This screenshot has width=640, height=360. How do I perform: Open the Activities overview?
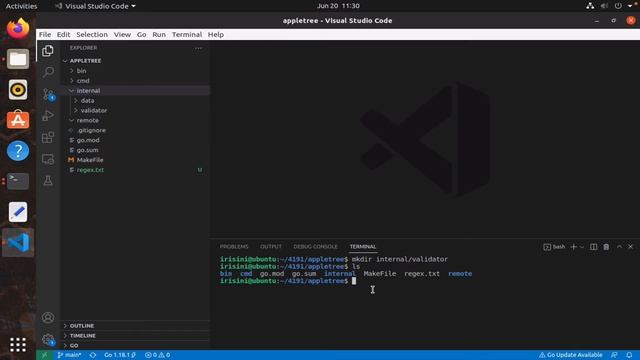[x=21, y=6]
